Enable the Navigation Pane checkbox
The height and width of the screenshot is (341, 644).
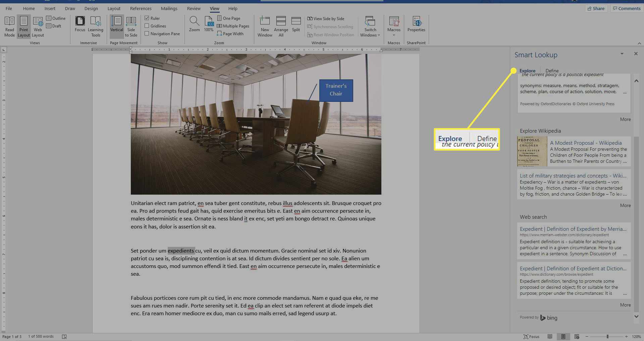tap(147, 33)
